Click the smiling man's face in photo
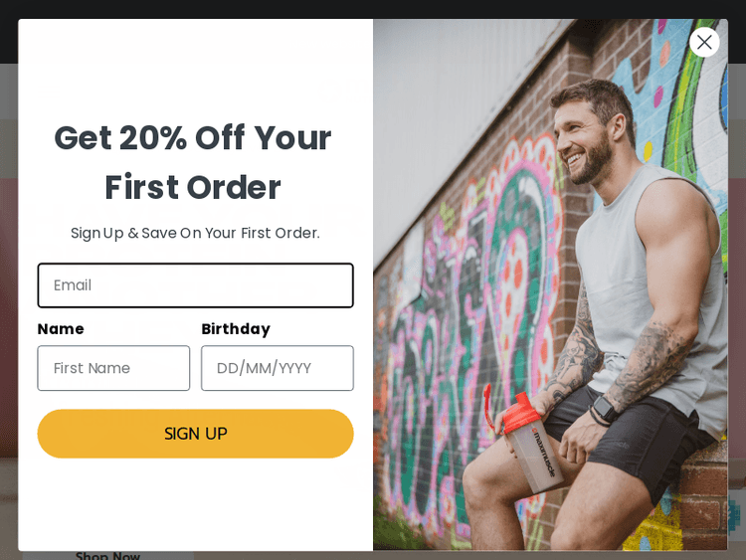 click(x=580, y=143)
